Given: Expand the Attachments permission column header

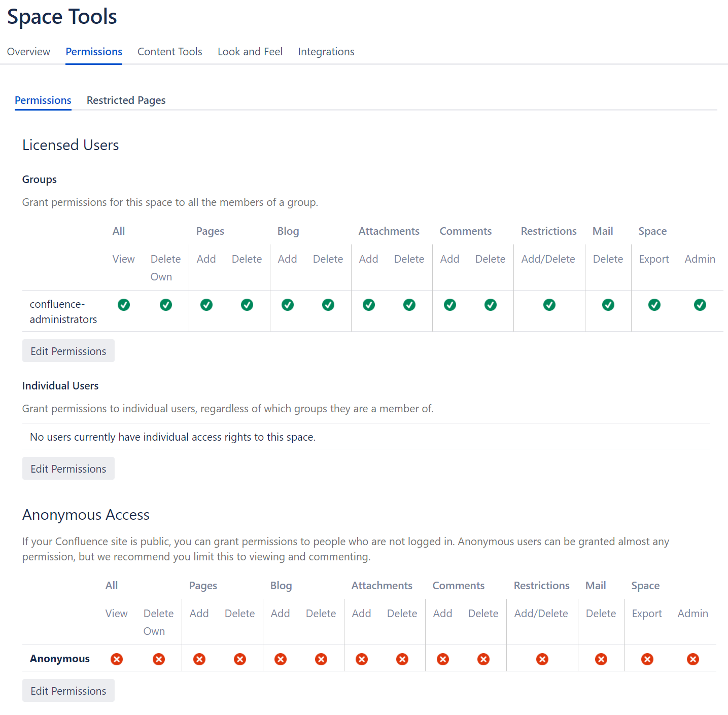Looking at the screenshot, I should (x=389, y=231).
